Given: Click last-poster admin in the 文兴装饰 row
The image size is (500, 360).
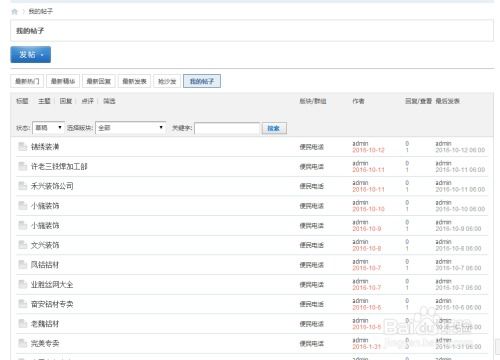Looking at the screenshot, I should [443, 242].
